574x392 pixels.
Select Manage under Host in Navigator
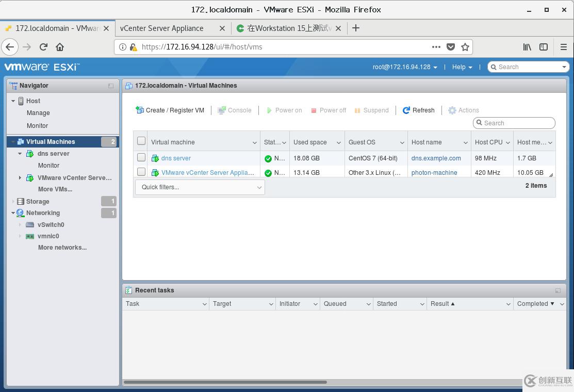point(38,113)
